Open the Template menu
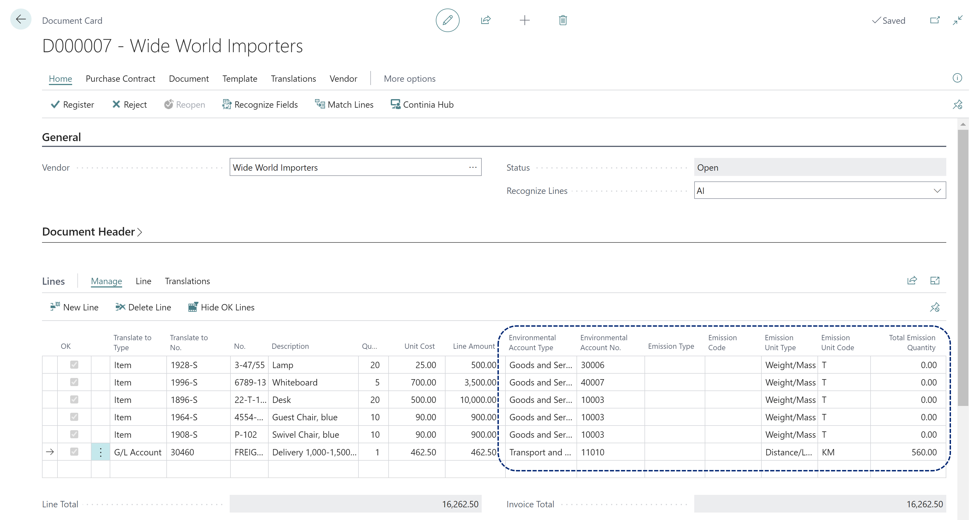The height and width of the screenshot is (520, 980). point(240,79)
